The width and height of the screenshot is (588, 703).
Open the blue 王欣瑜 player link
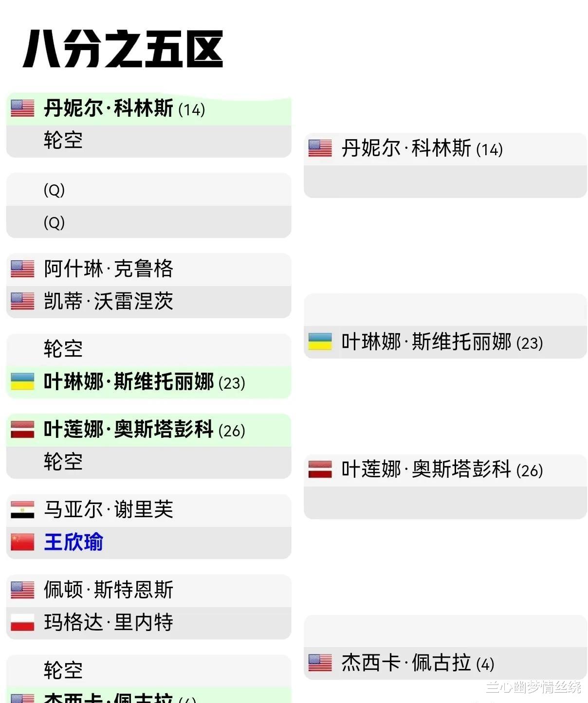click(x=73, y=542)
